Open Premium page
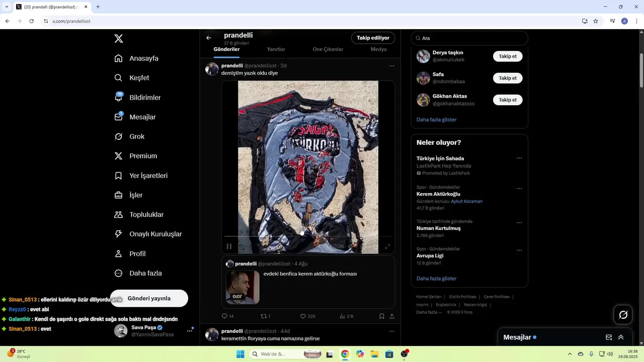Screen dimensions: 644x362 coord(136,156)
